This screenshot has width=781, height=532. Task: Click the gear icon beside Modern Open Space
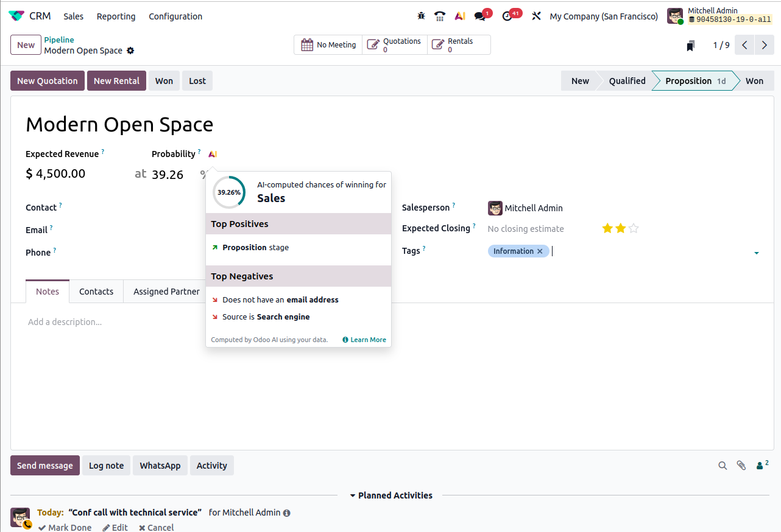[x=130, y=51]
